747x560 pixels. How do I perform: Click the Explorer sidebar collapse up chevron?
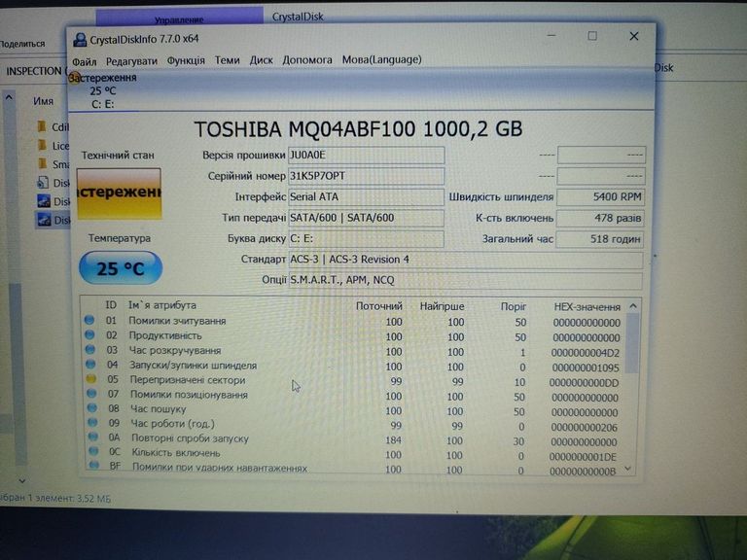[9, 97]
